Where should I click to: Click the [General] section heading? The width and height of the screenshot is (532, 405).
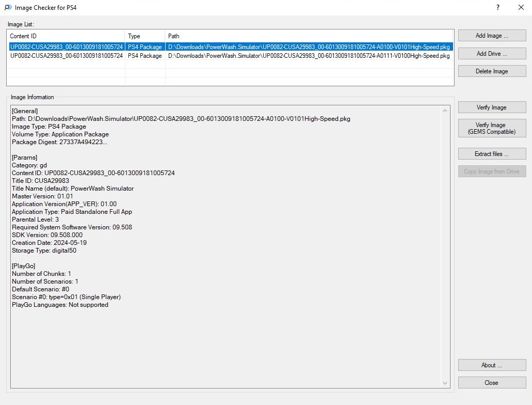pos(25,111)
